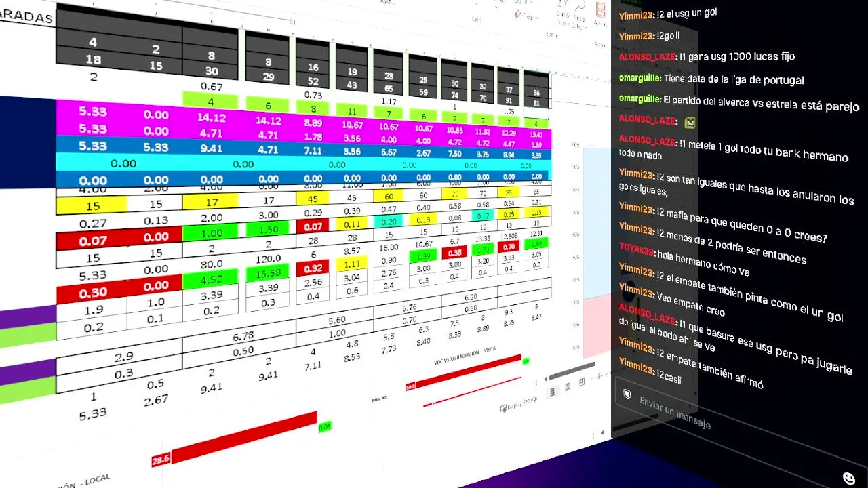Select the red chart label '28.6'

pos(161,460)
